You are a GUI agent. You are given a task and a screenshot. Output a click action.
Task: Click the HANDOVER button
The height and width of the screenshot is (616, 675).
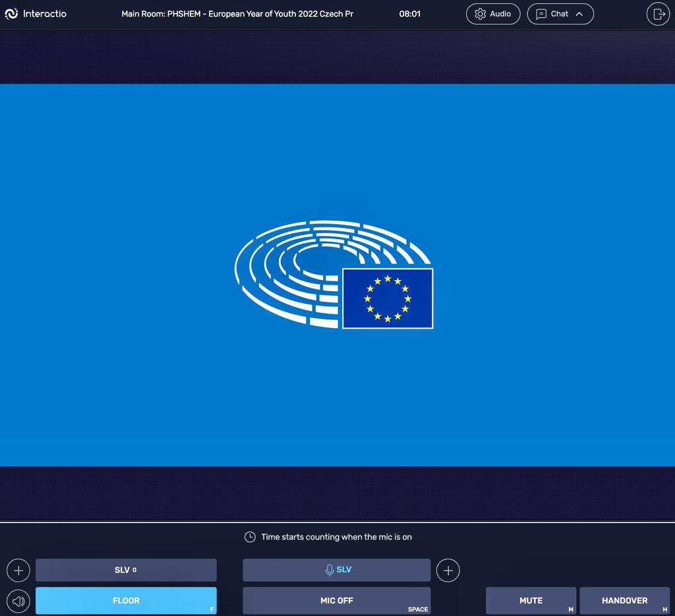tap(625, 600)
